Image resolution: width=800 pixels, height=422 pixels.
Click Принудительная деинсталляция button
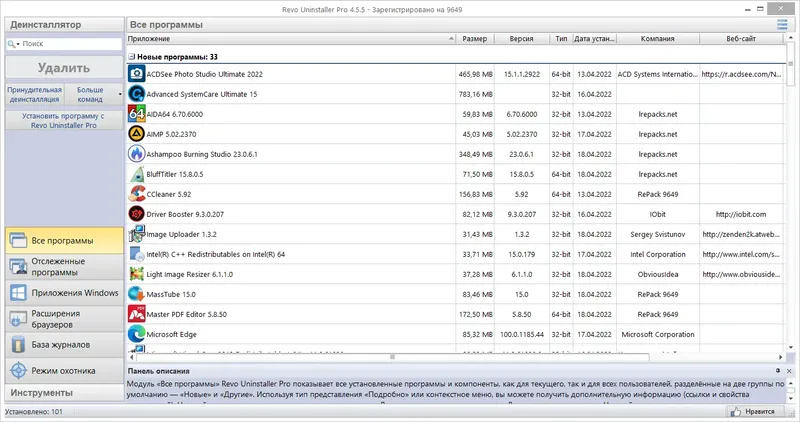tap(35, 94)
